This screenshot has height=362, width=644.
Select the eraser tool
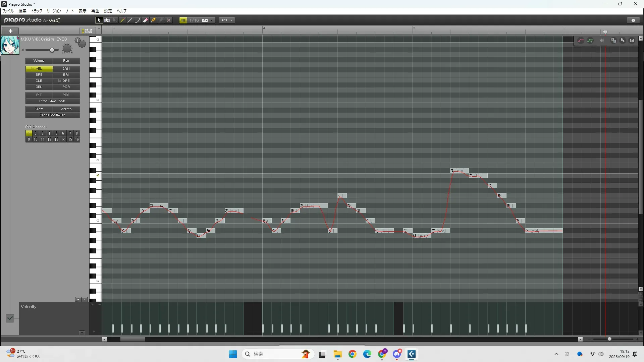click(146, 20)
